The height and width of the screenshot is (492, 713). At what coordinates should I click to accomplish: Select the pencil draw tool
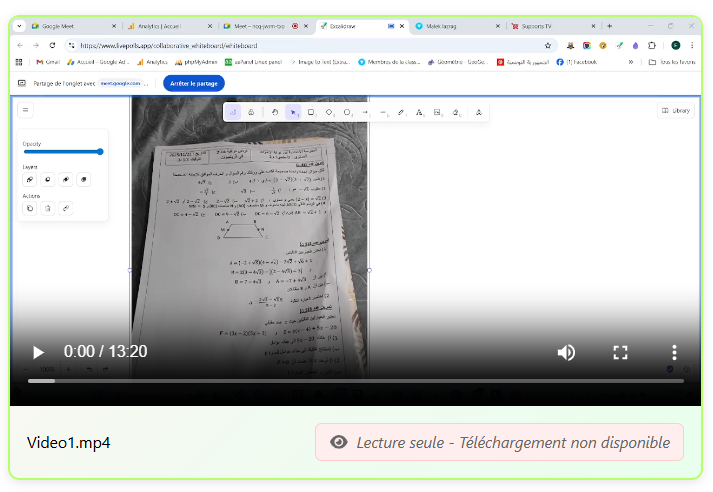point(401,113)
